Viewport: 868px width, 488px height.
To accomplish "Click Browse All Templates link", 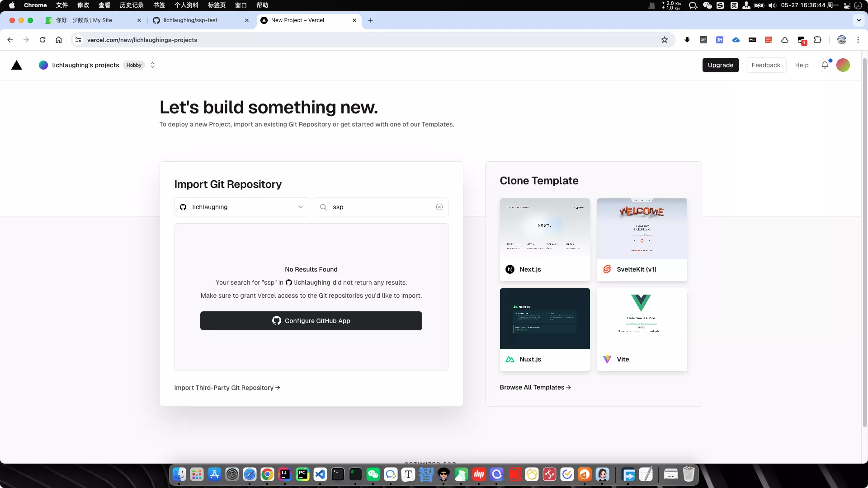I will [535, 387].
